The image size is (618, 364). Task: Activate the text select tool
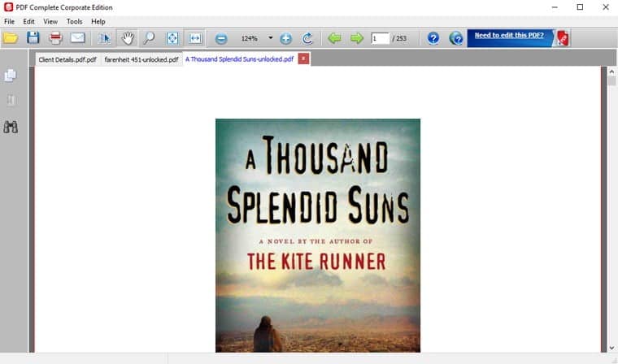click(x=104, y=38)
